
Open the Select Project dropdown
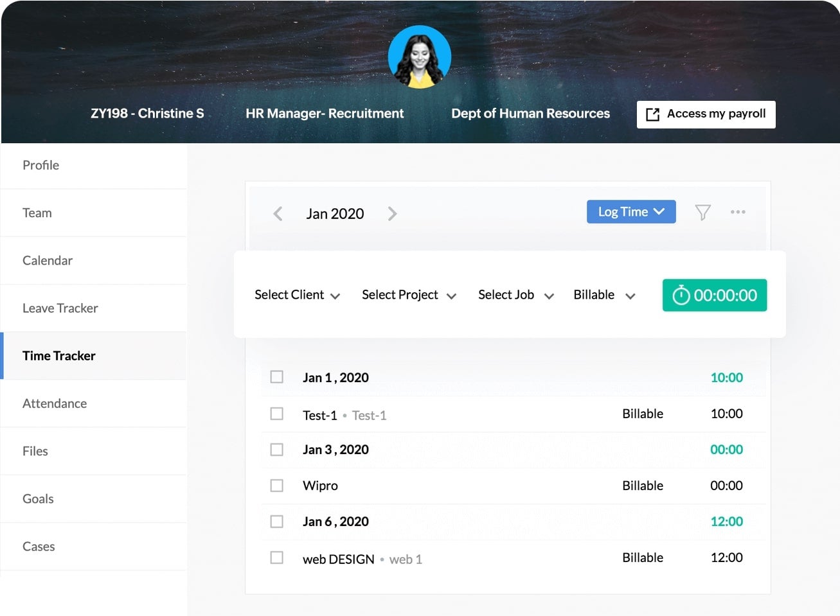point(409,295)
